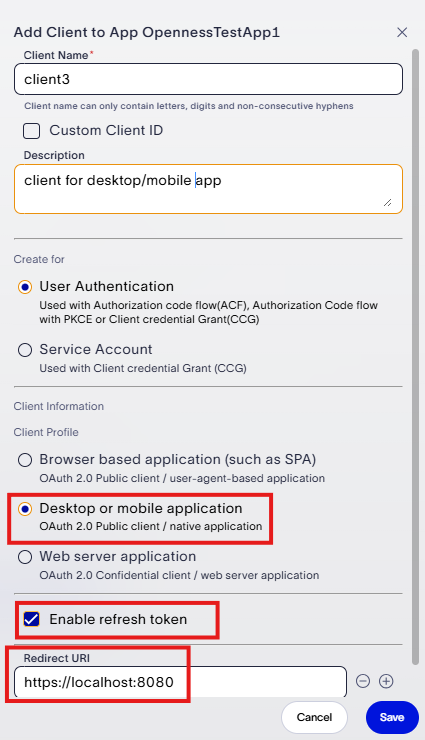Click the 'Redirect URI' field label

point(57,658)
